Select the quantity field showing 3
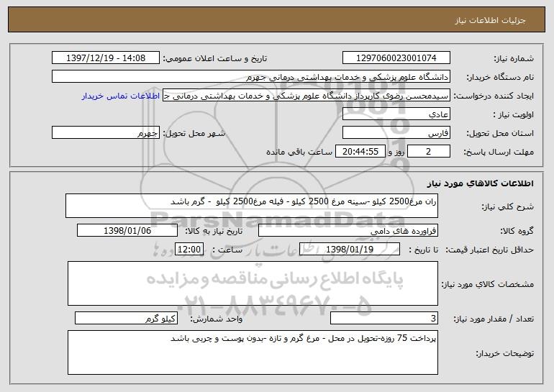The width and height of the screenshot is (554, 392). point(384,318)
